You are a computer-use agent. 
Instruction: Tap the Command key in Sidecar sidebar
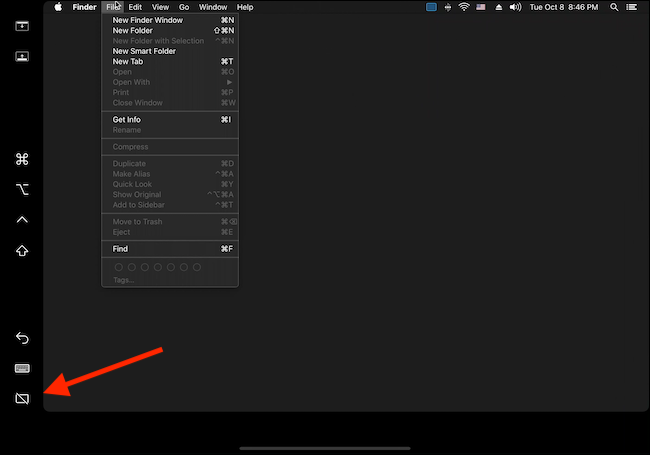tap(22, 159)
